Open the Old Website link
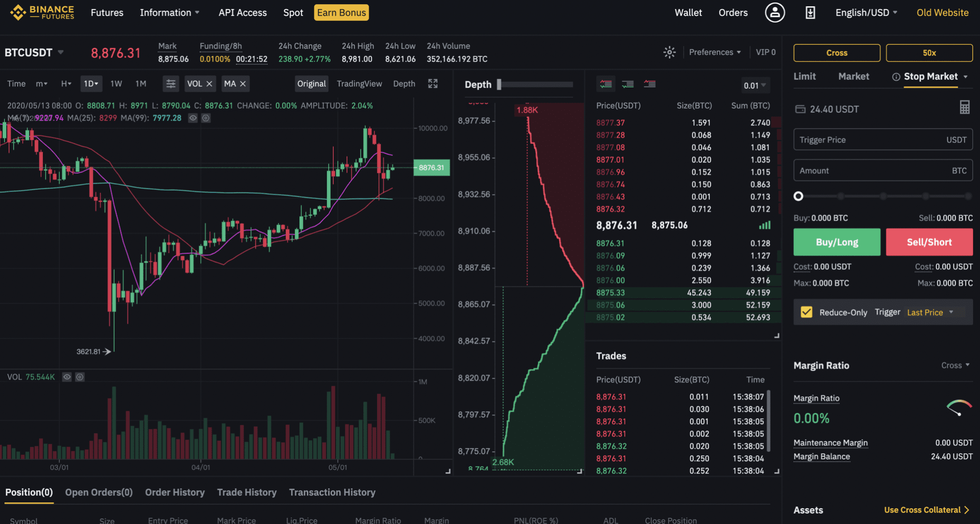980x524 pixels. 942,12
